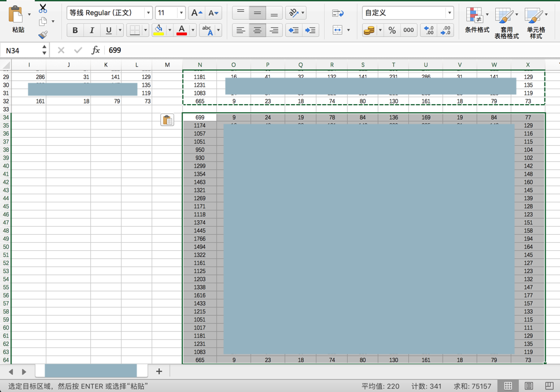Open the Copy options dropdown arrow
The width and height of the screenshot is (560, 392).
coord(53,21)
